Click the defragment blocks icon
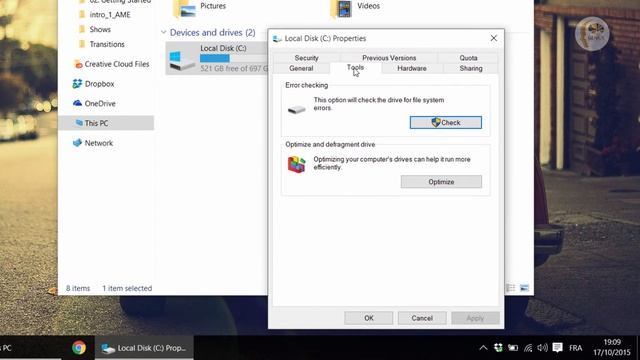 coord(297,164)
